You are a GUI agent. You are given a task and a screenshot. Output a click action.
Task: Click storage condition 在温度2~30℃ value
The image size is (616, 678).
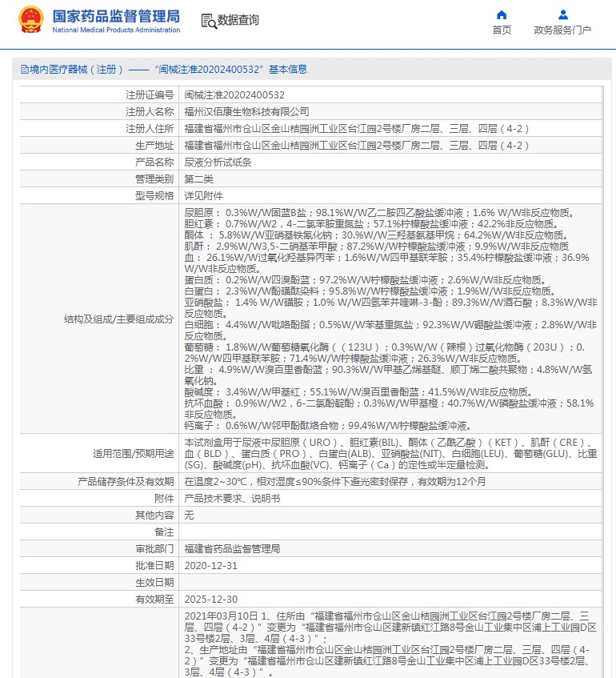tap(335, 482)
